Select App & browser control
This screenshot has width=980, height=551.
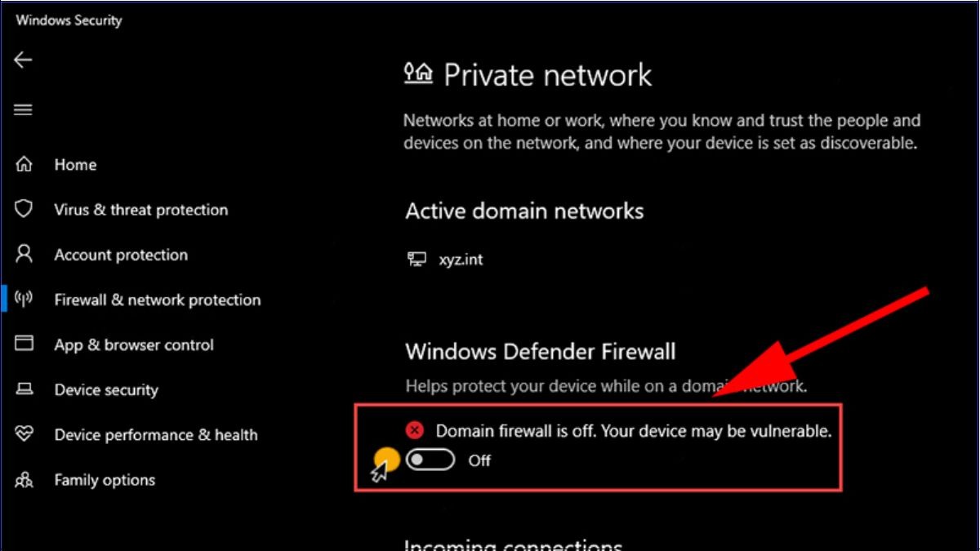[x=134, y=344]
